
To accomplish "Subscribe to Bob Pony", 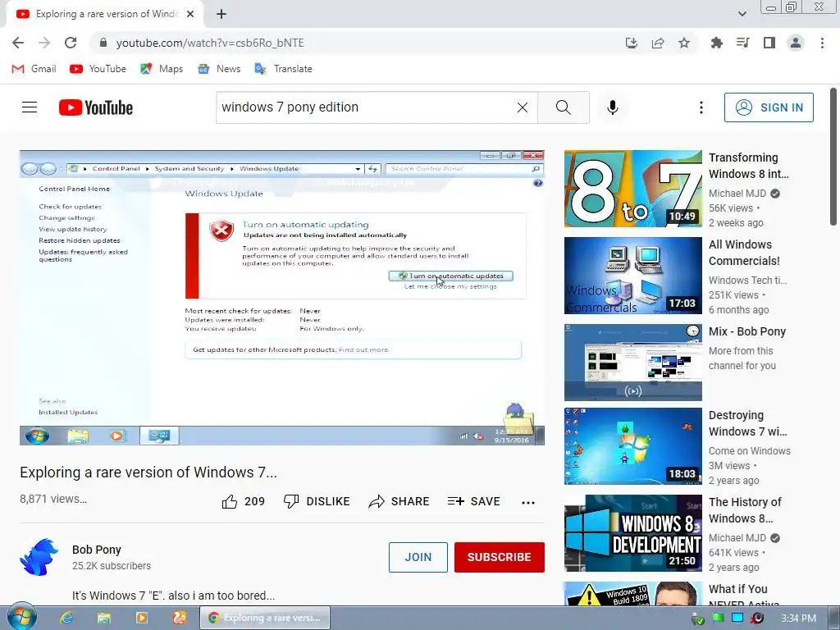I will [500, 557].
